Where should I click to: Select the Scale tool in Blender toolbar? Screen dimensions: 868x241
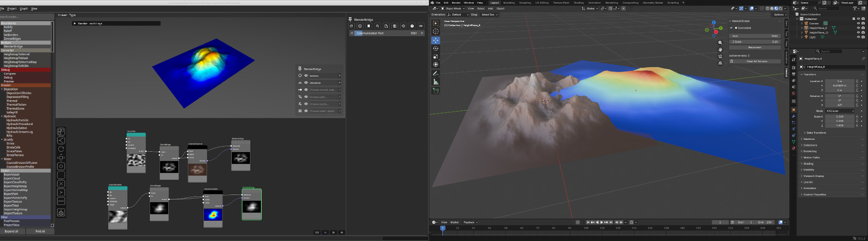[x=435, y=56]
